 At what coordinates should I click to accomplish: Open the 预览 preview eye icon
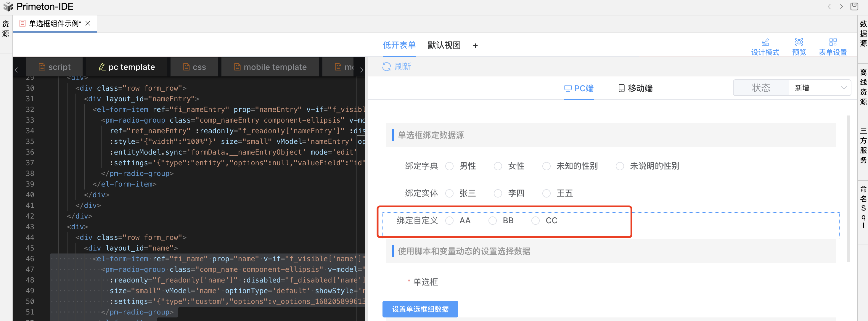(799, 42)
